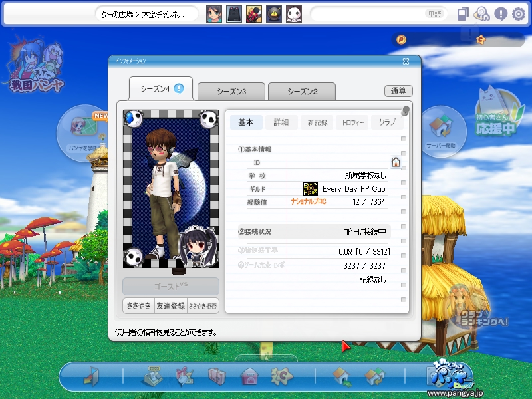Select the 基本 sub-tab

[246, 122]
